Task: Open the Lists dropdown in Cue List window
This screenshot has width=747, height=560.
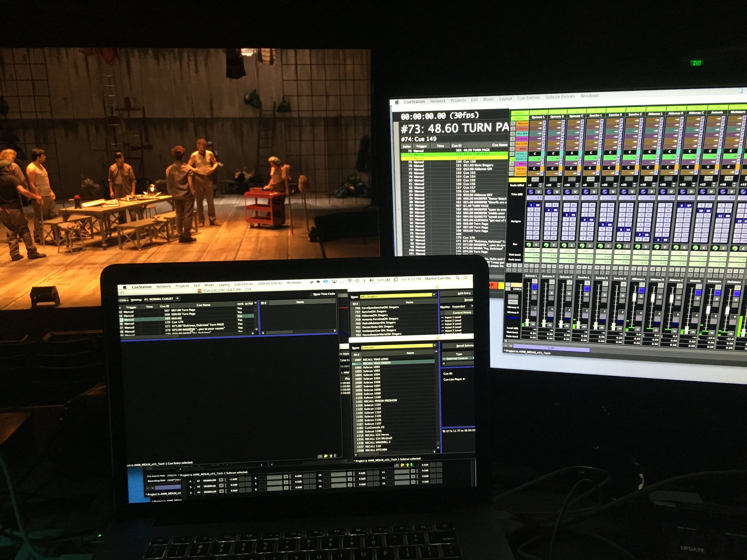Action: tap(124, 300)
